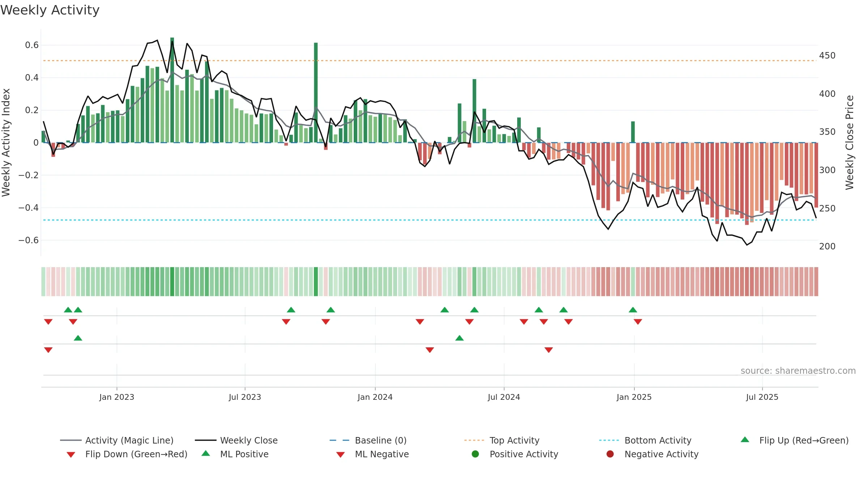The height and width of the screenshot is (488, 868).
Task: Click the Jan 2024 axis label
Action: [375, 397]
